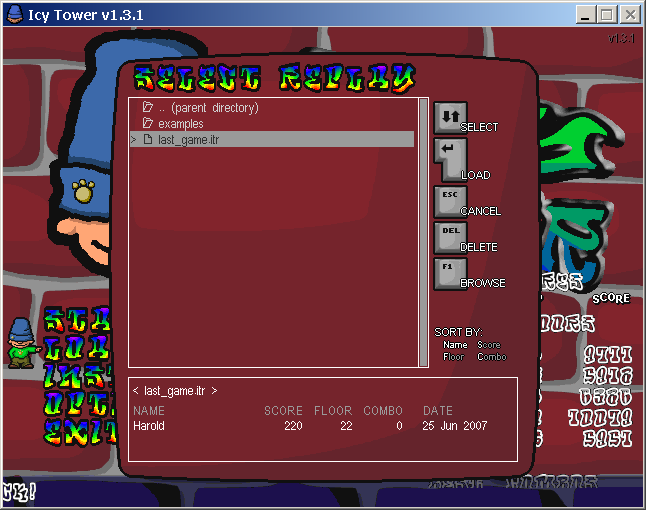Click the LOAD label
Image resolution: width=646 pixels, height=510 pixels.
click(x=476, y=175)
